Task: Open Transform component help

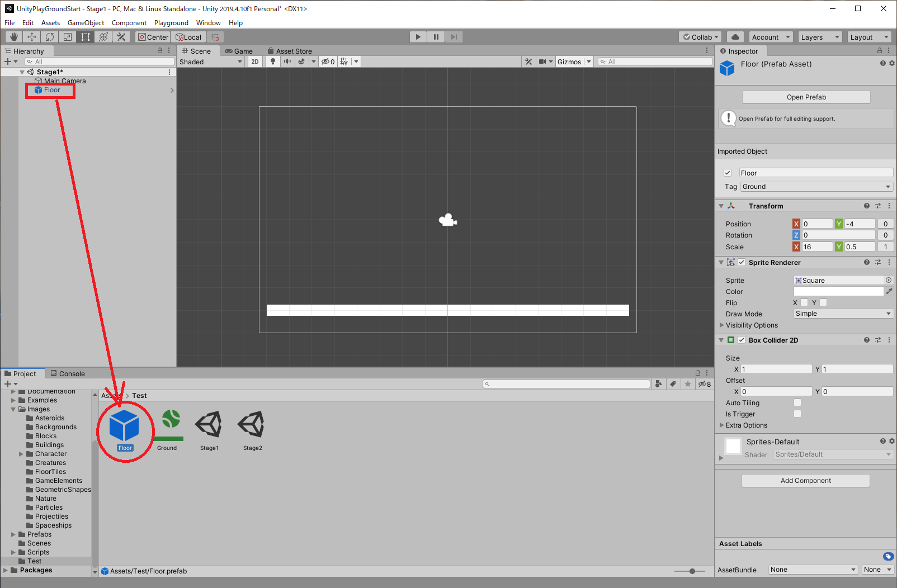Action: (x=867, y=206)
